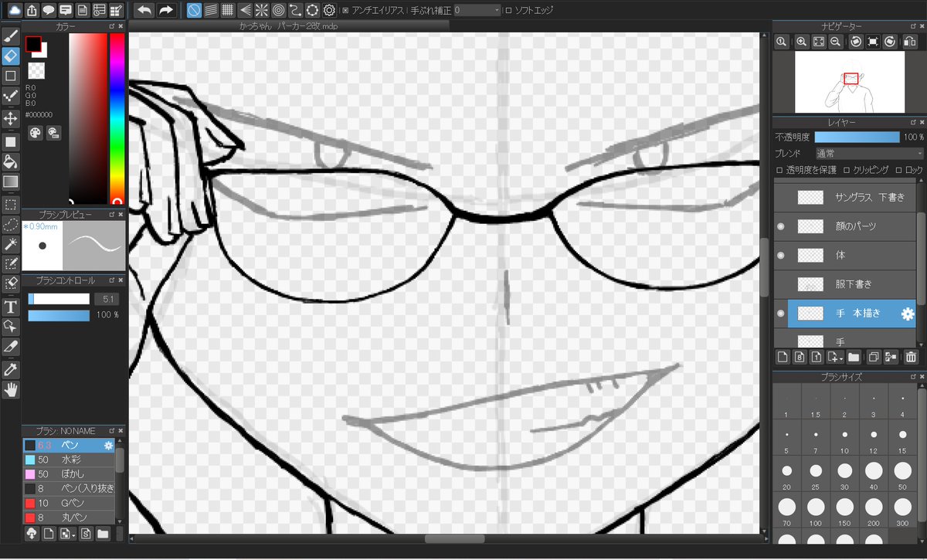Select the Text tool
Viewport: 927px width, 560px height.
tap(11, 307)
